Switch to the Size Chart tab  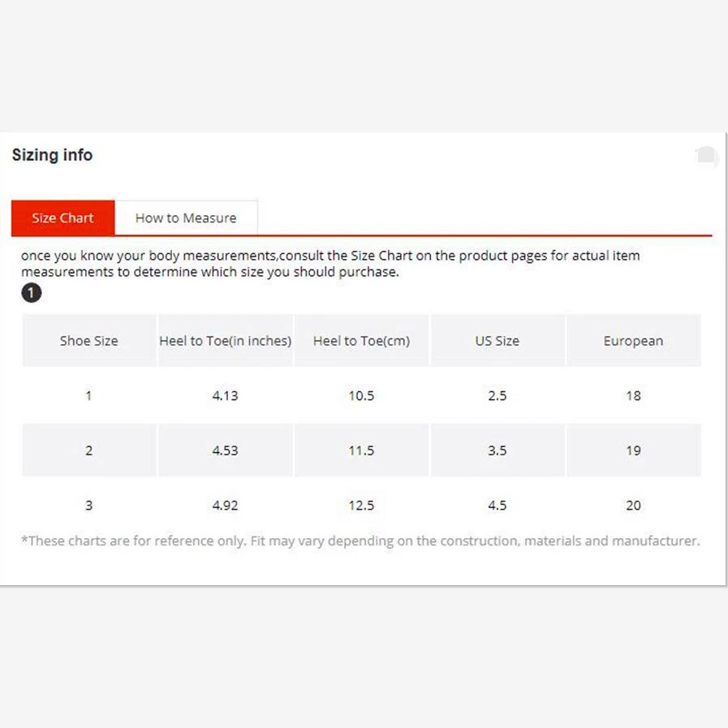coord(62,218)
